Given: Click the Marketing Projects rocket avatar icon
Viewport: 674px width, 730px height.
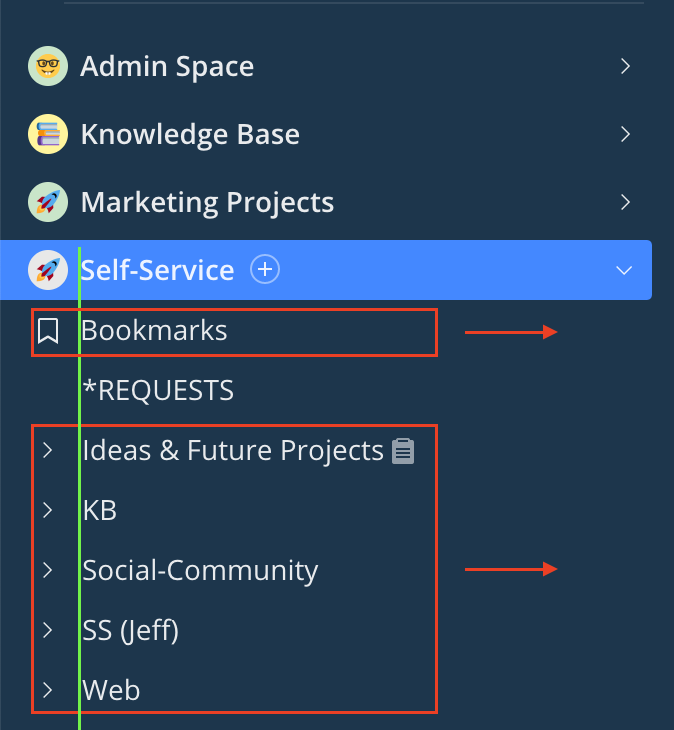Looking at the screenshot, I should (x=48, y=202).
